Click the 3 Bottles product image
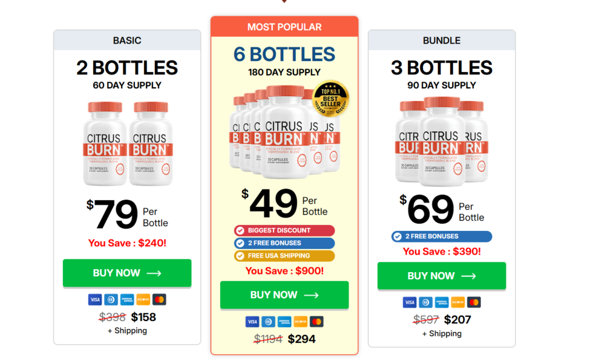The image size is (596, 364). click(x=441, y=141)
